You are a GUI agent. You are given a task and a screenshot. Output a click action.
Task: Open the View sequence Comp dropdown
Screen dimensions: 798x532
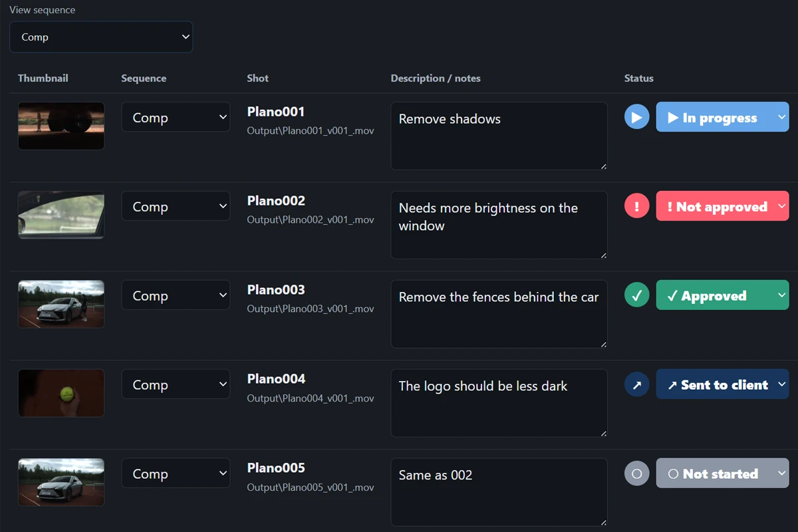click(101, 37)
